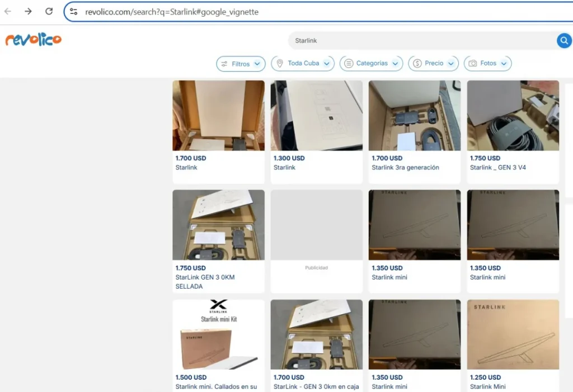The height and width of the screenshot is (392, 573).
Task: Go to Revolico home via logo
Action: pyautogui.click(x=33, y=40)
